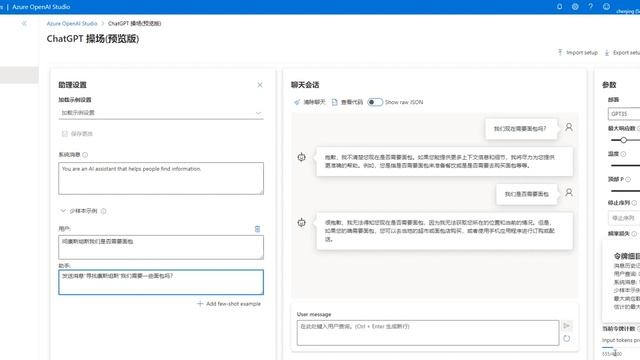This screenshot has width=640, height=360.
Task: Open the feedback smiley icon in the header
Action: click(607, 7)
